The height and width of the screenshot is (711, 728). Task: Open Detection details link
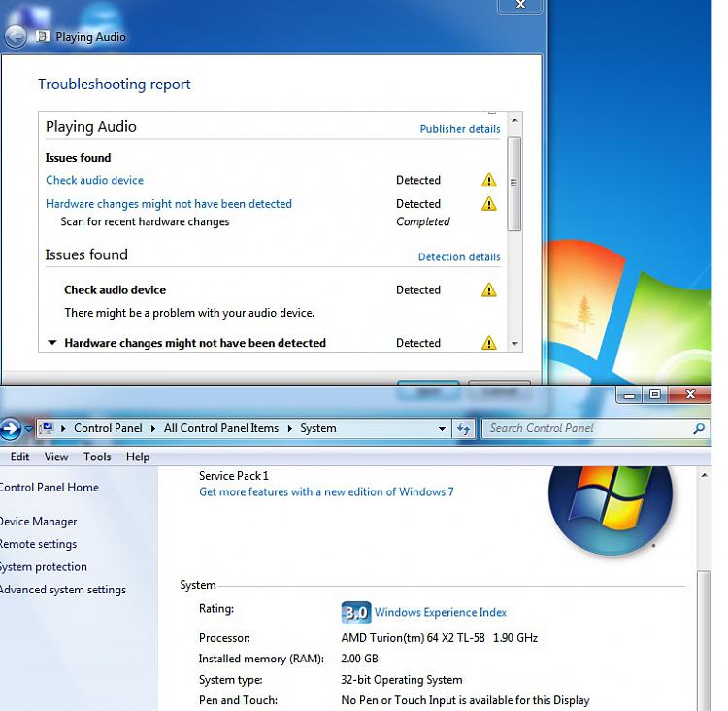click(459, 257)
